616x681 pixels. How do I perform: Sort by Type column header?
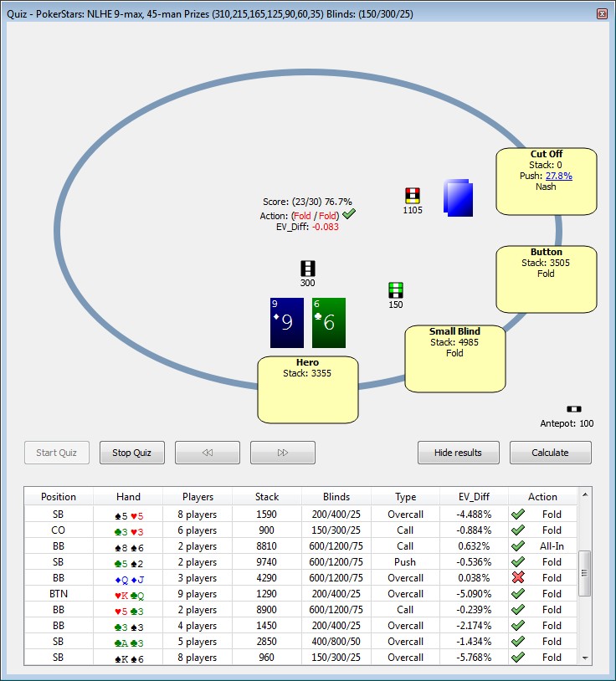point(405,496)
